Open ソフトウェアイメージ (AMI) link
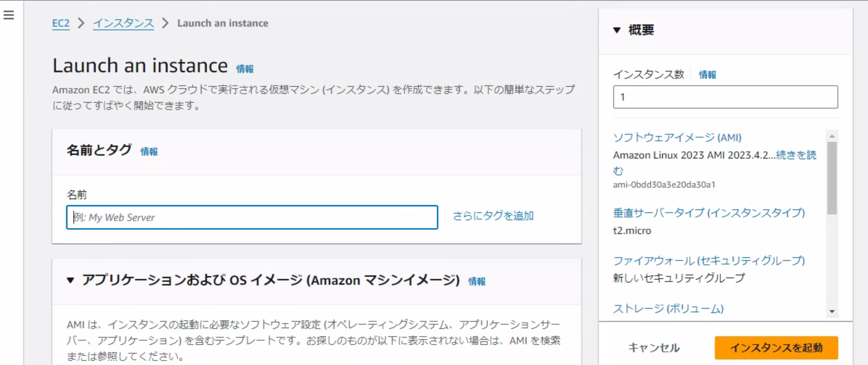The width and height of the screenshot is (868, 365). point(677,137)
